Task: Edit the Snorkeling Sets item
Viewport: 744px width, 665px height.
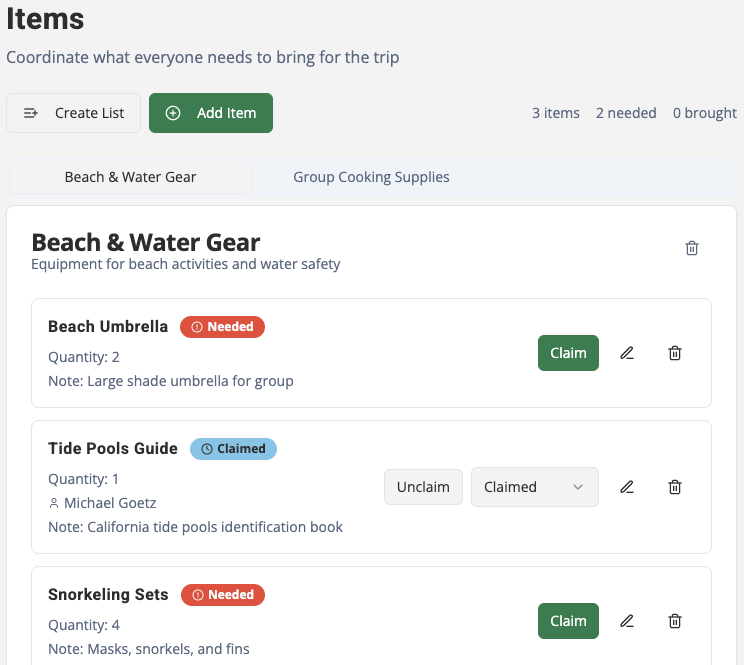Action: coord(627,621)
